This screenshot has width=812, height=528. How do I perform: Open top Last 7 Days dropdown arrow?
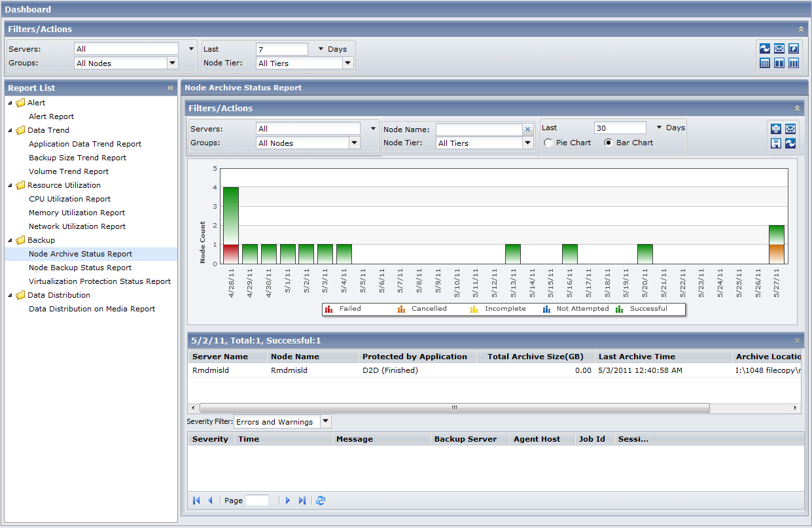point(321,49)
